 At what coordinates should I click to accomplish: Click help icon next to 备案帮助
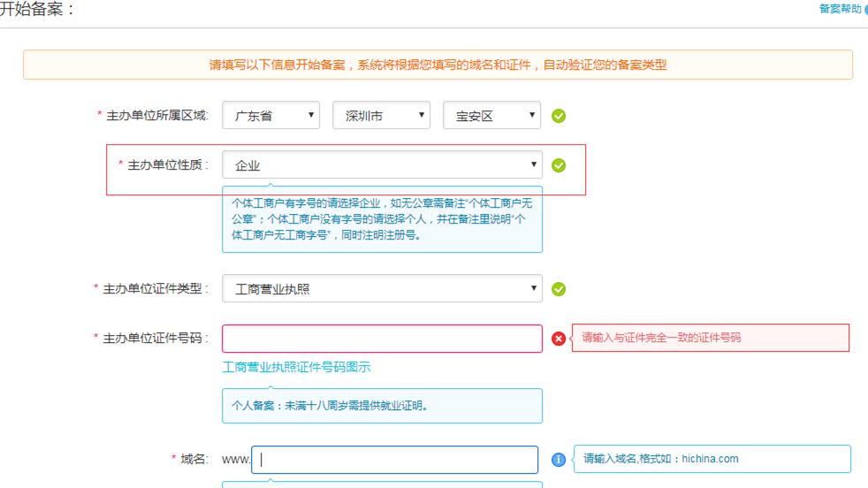865,9
